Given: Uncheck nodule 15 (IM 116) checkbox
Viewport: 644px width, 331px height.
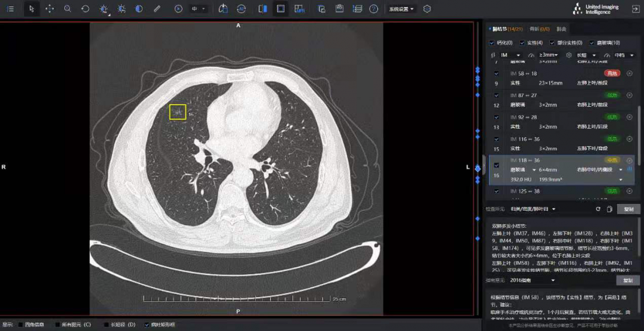Looking at the screenshot, I should click(497, 139).
